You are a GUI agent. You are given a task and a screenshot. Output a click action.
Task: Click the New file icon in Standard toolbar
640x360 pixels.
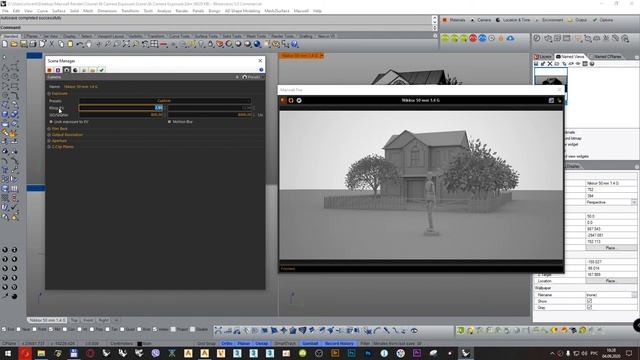coord(5,44)
